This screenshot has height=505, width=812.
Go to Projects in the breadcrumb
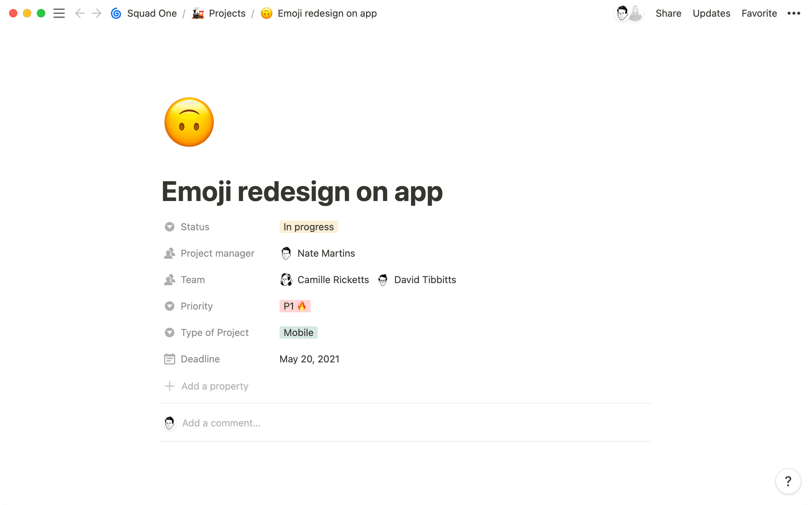(227, 14)
